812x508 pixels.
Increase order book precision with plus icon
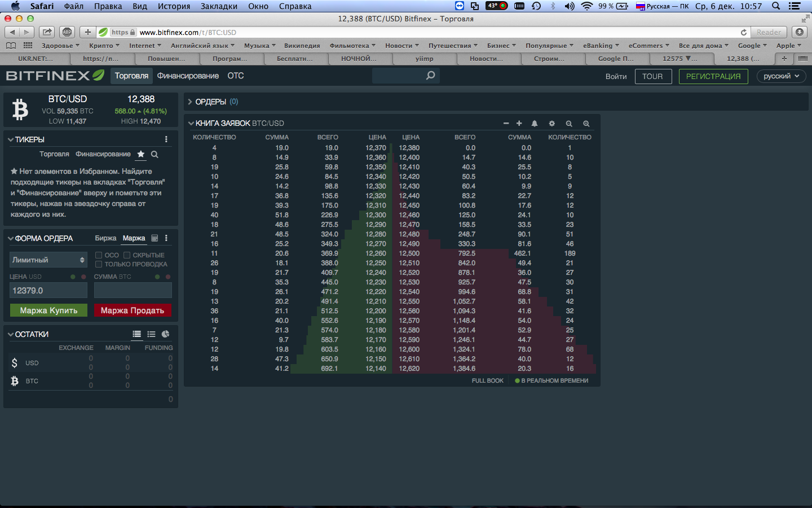point(519,123)
